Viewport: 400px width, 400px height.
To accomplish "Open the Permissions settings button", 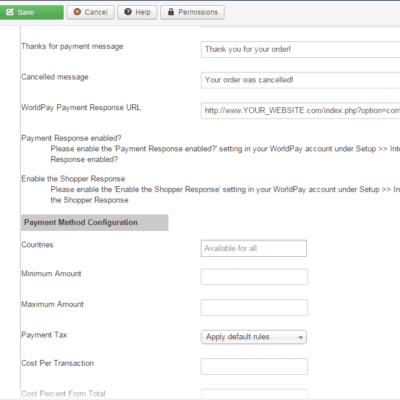I will [x=192, y=12].
